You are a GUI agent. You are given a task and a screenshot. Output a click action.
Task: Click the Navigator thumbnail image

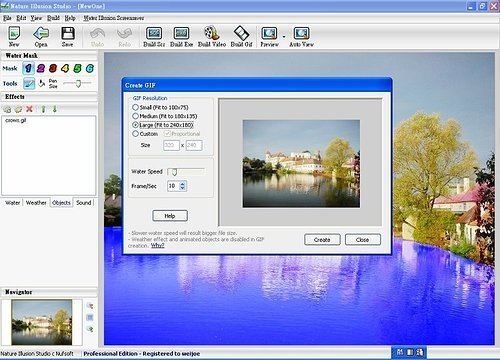click(x=42, y=322)
